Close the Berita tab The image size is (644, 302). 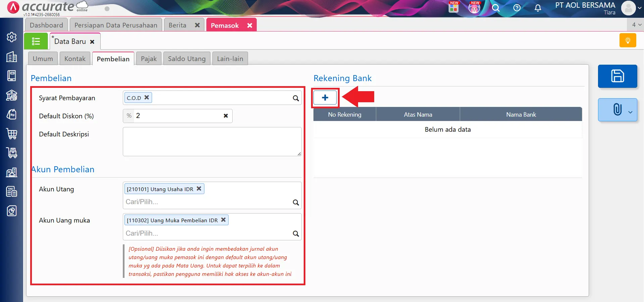[x=197, y=25]
